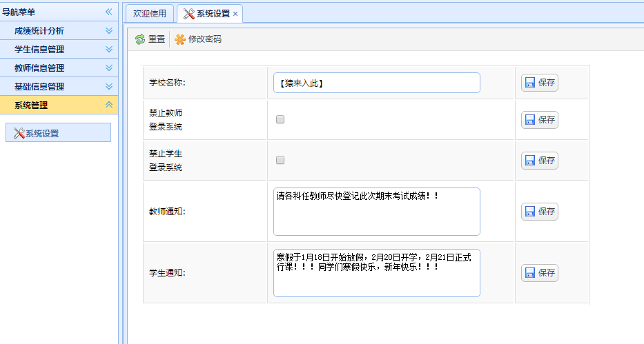Switch to the 欢迎使用 tab
This screenshot has width=644, height=344.
click(150, 14)
